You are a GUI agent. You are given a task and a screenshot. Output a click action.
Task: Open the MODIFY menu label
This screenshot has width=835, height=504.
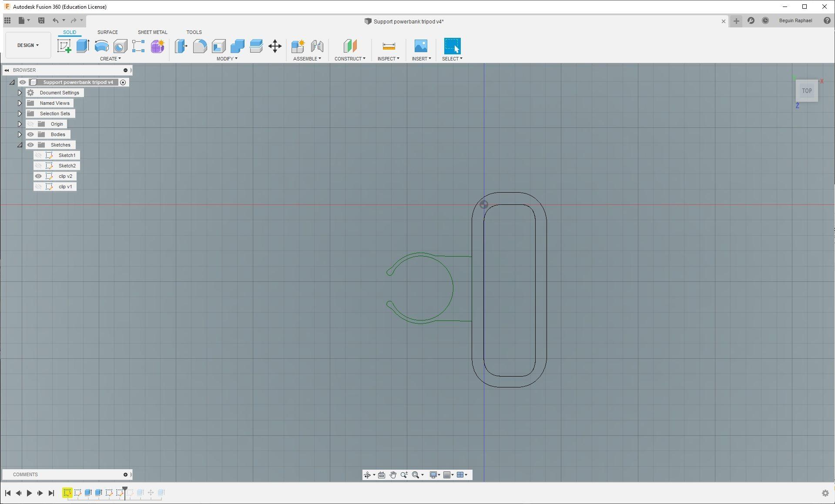click(x=227, y=59)
